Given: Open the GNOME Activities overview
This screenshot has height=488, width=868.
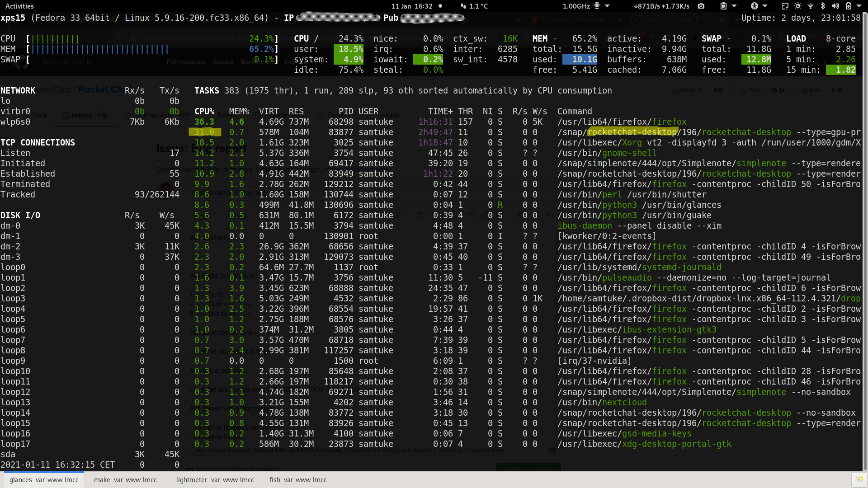Looking at the screenshot, I should (19, 6).
